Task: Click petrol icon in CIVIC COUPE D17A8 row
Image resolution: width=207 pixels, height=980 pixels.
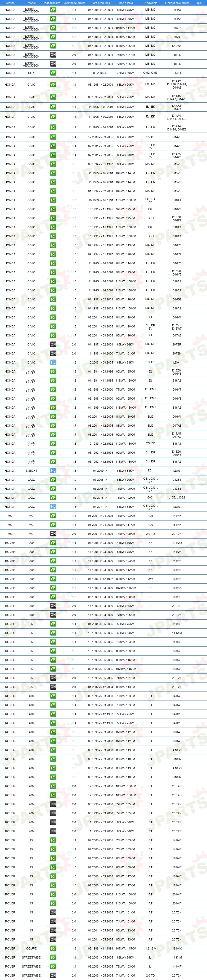Action: (53, 426)
